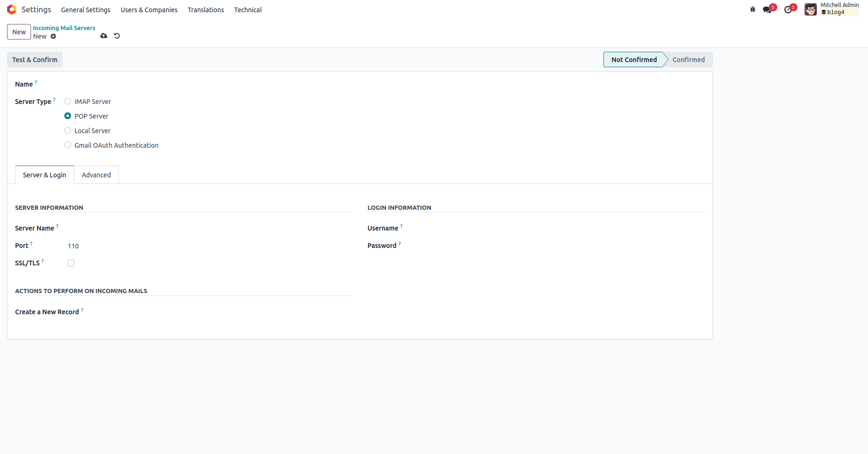
Task: Enable the SSL/TLS checkbox
Action: click(x=71, y=263)
